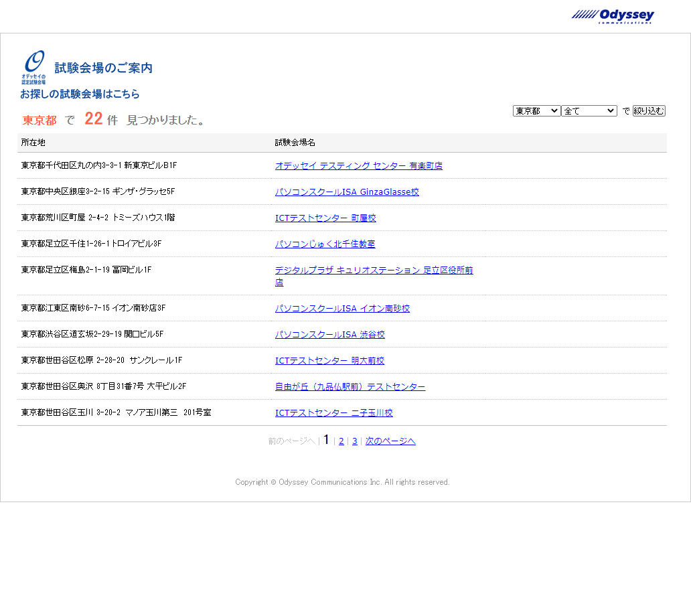Click the red 東京都 result label

coord(40,120)
